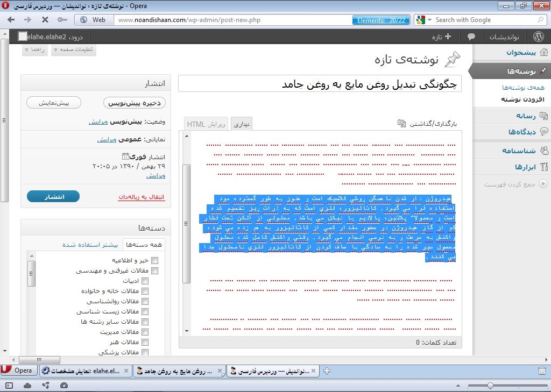Click the Opera back navigation arrow
This screenshot has width=551, height=392.
pos(11,20)
